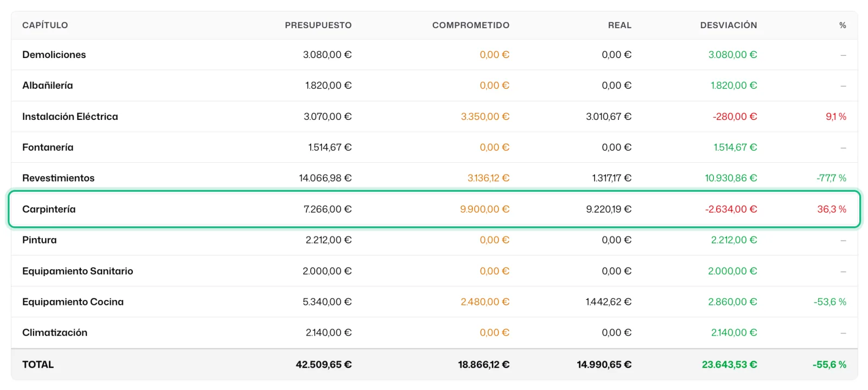Click the COMPROMETIDO column header
Viewport: 868px width, 390px height.
click(x=470, y=25)
